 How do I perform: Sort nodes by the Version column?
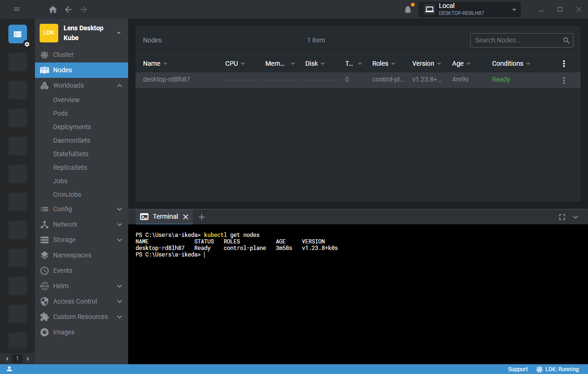pos(426,63)
